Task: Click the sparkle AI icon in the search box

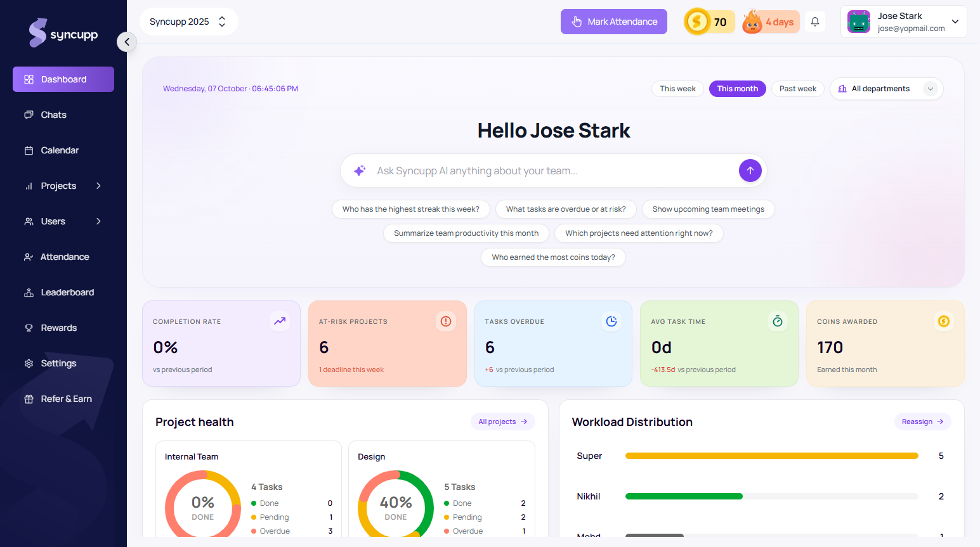Action: [360, 171]
